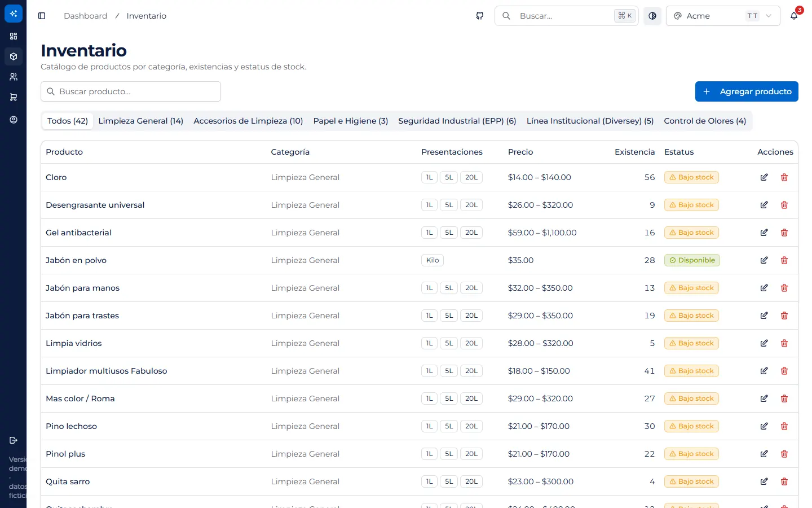Click the Agregar producto button
This screenshot has width=812, height=508.
pos(747,91)
